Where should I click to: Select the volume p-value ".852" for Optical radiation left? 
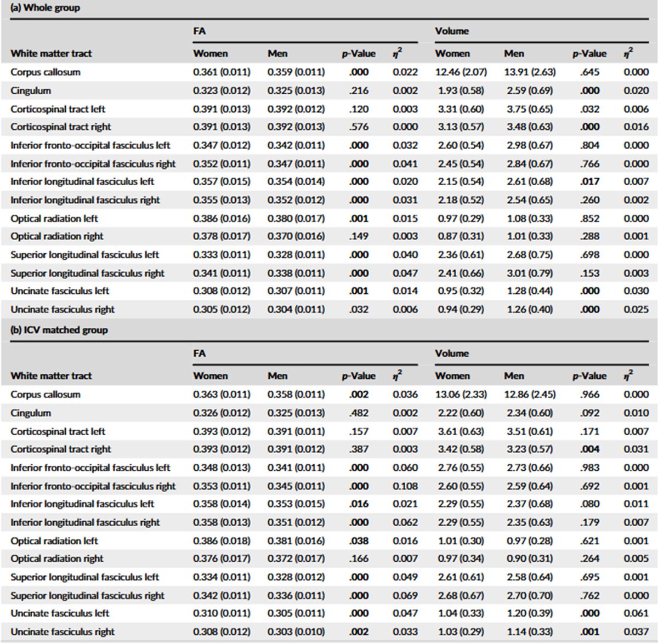coord(590,219)
